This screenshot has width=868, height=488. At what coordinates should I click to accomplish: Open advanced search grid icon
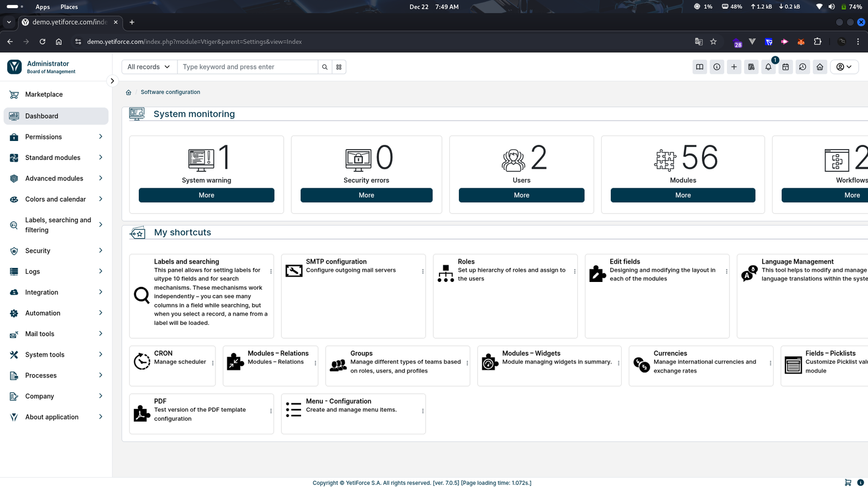click(x=339, y=67)
